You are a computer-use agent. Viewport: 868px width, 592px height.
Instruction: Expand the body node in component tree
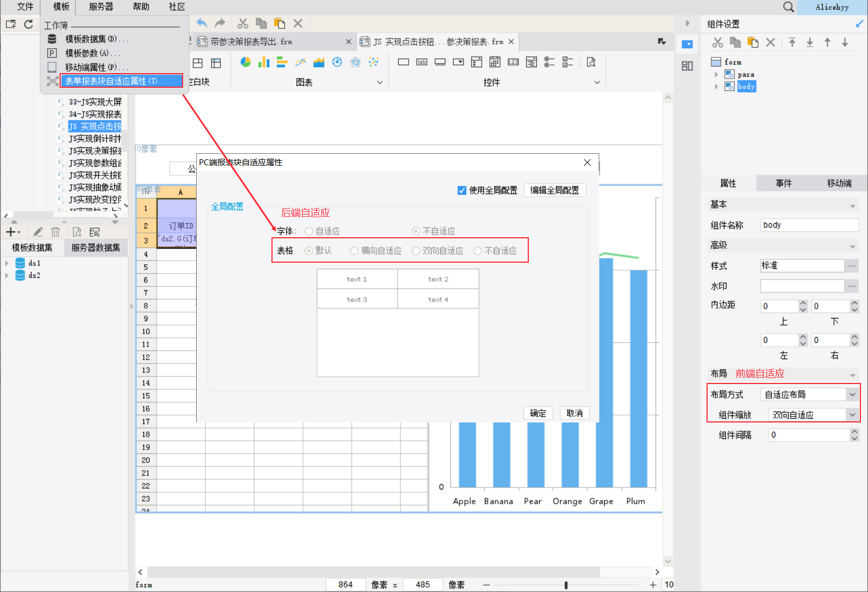click(716, 87)
